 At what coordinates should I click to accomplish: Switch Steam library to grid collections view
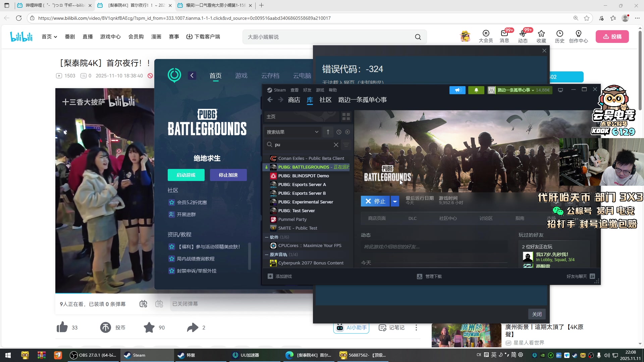pyautogui.click(x=346, y=117)
